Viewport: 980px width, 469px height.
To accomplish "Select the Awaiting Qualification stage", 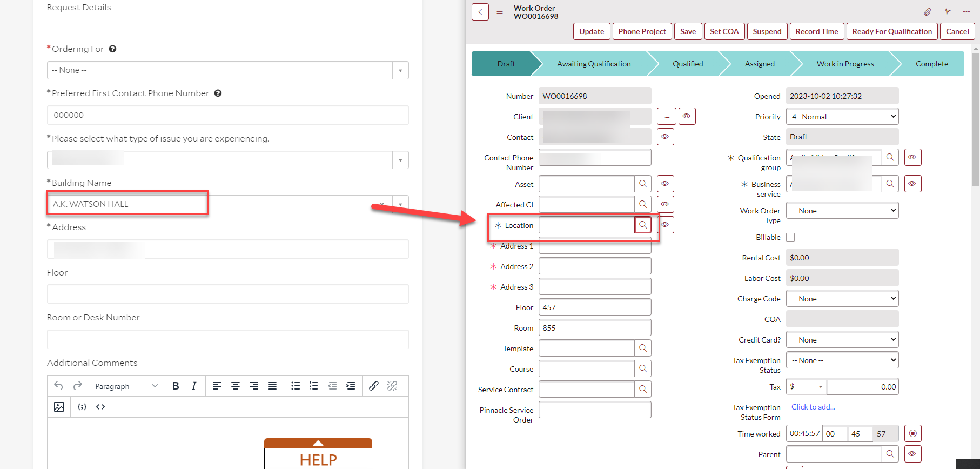I will tap(594, 64).
